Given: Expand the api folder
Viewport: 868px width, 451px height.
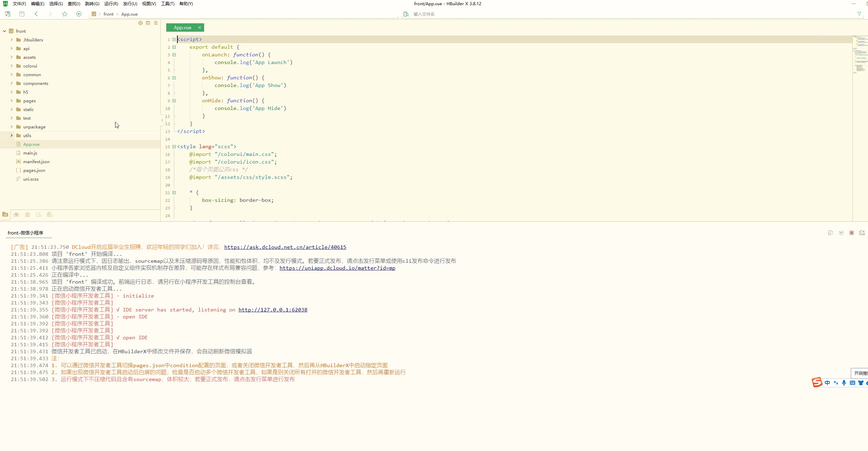Looking at the screenshot, I should tap(11, 48).
